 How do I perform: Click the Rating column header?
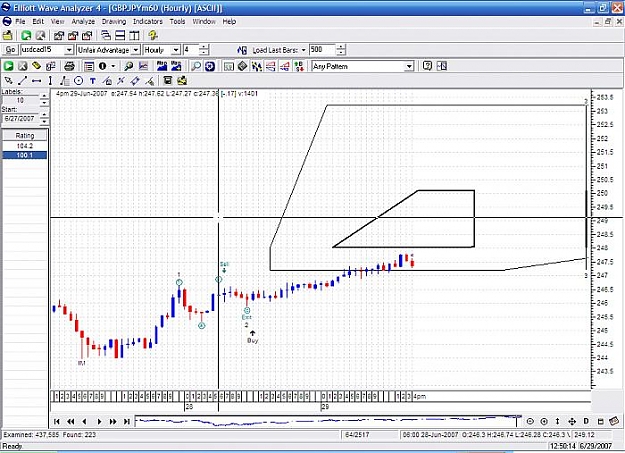(x=25, y=136)
